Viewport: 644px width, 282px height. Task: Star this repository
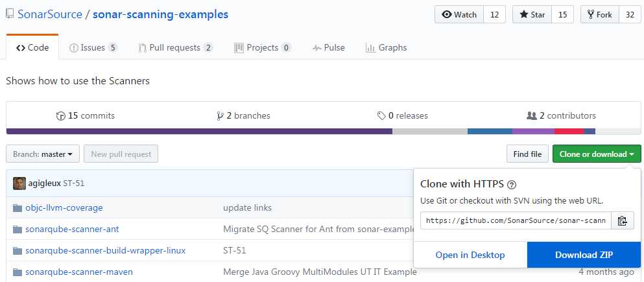pyautogui.click(x=532, y=15)
